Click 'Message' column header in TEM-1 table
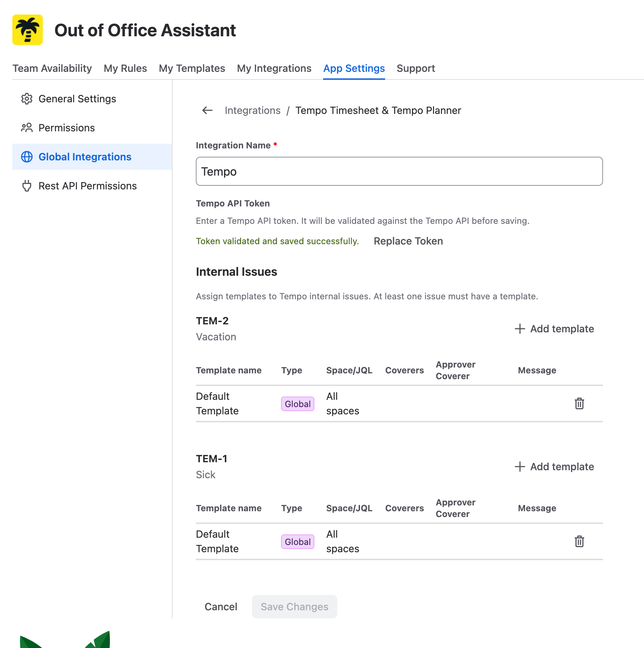The image size is (644, 648). pyautogui.click(x=537, y=508)
